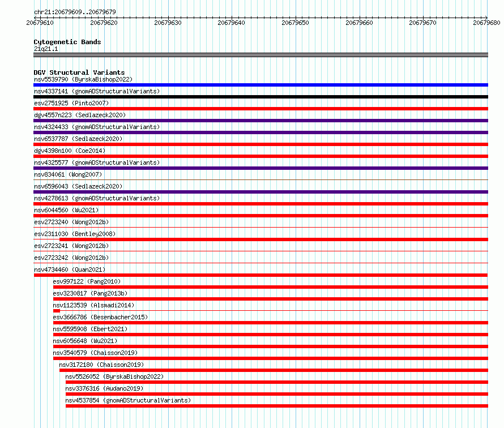
Task: Open variant nsv834061 (Wong2007)
Action: coord(68,174)
